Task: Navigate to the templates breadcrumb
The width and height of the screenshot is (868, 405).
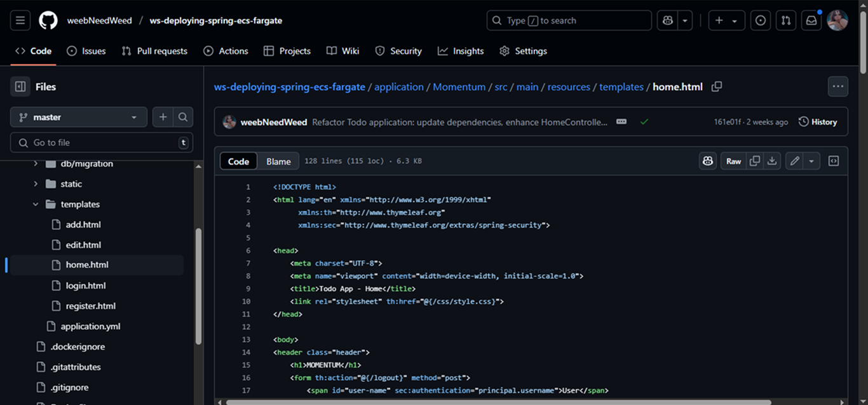Action: coord(621,87)
